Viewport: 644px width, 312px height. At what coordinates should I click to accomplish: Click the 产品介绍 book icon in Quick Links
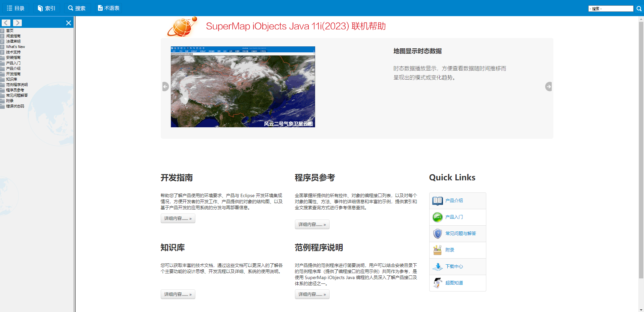click(437, 200)
